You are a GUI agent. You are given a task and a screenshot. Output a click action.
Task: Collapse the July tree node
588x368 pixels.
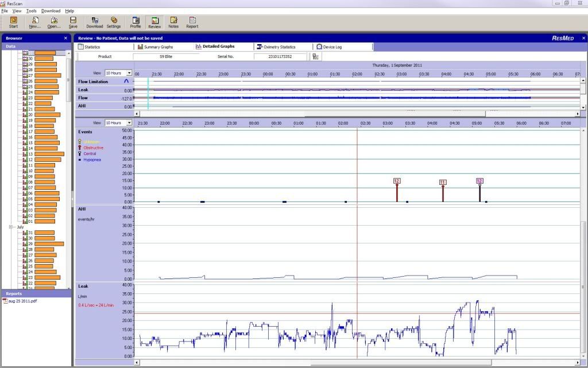point(10,227)
